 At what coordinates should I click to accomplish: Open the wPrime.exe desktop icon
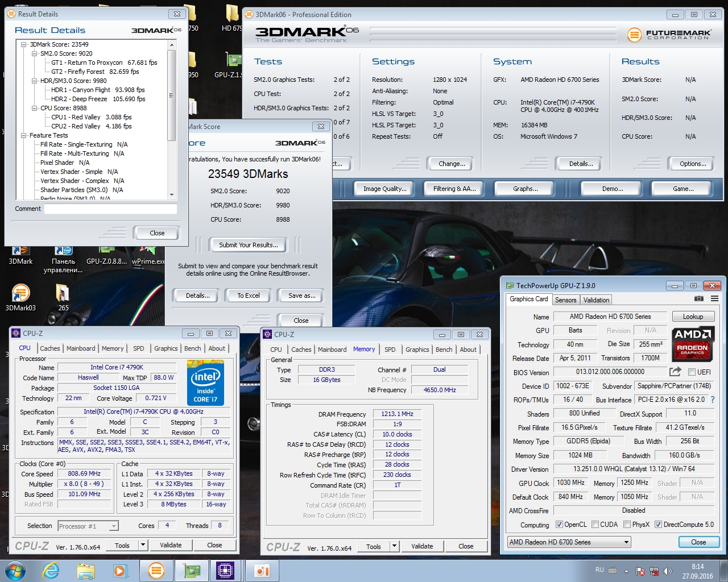(148, 254)
